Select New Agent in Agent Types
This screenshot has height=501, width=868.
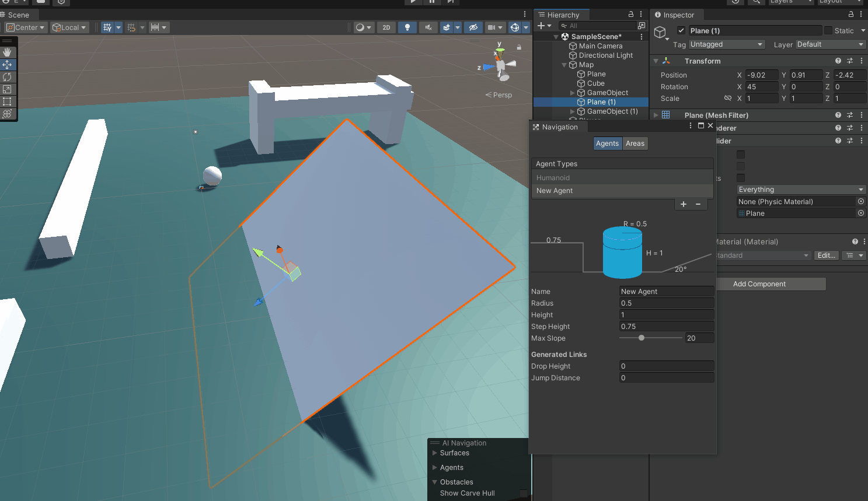click(x=622, y=191)
